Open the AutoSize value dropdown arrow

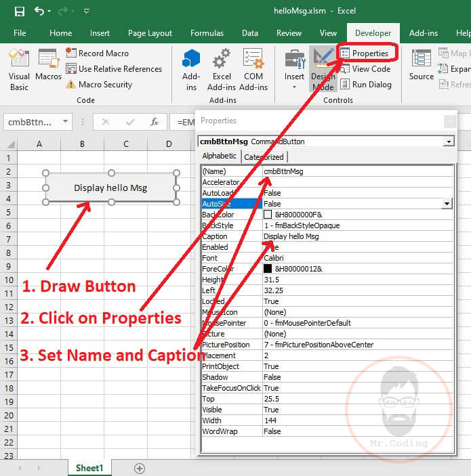[x=447, y=204]
